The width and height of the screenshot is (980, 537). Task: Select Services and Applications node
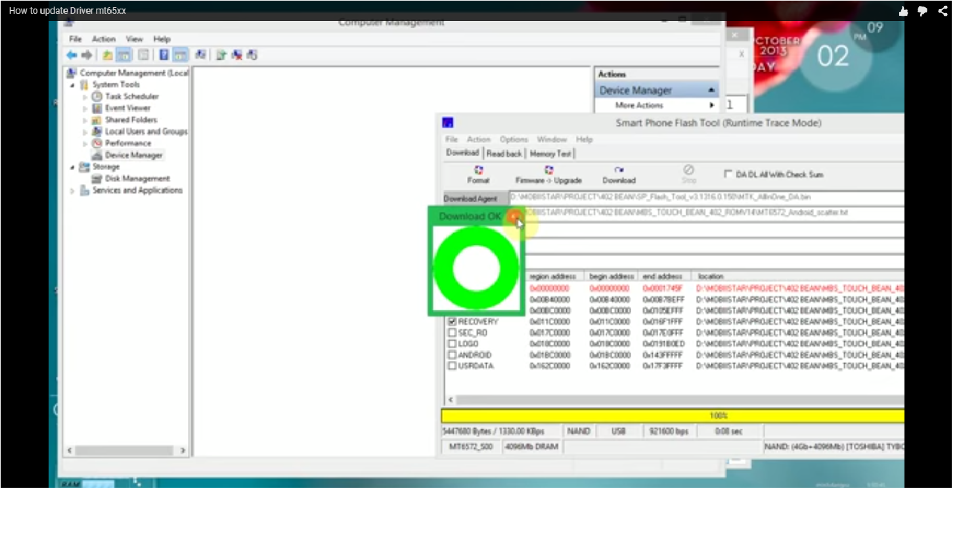[x=137, y=190]
